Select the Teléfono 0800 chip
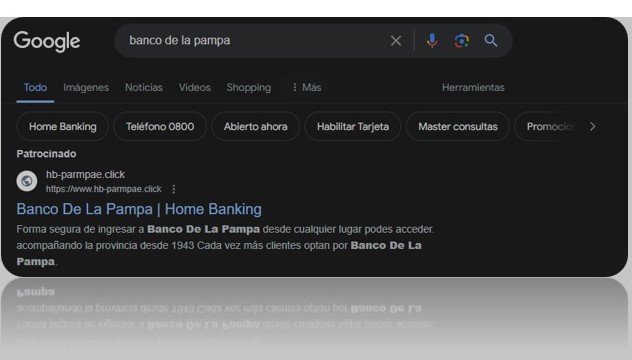This screenshot has width=632, height=360. tap(160, 127)
